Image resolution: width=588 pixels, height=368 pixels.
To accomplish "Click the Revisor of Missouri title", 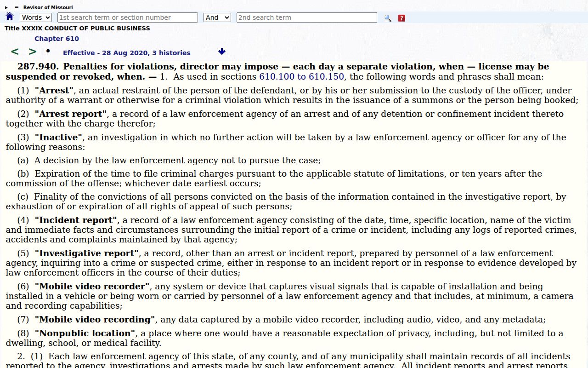I will 48,7.
